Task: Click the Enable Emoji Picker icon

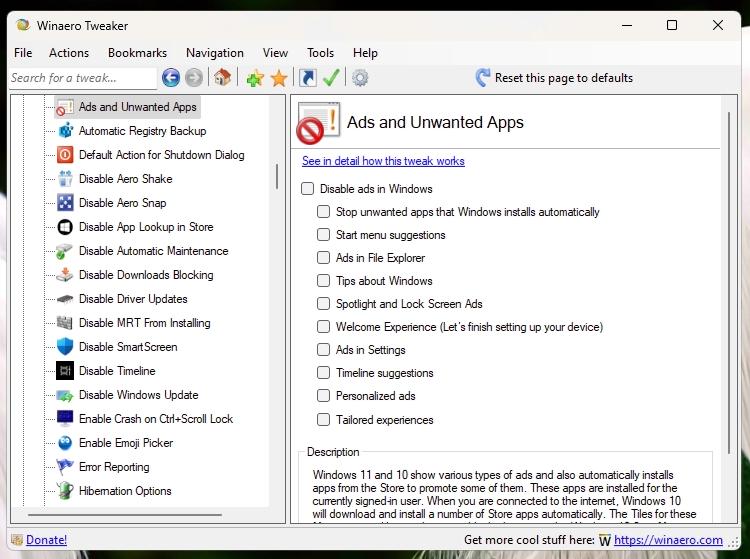Action: [x=65, y=443]
